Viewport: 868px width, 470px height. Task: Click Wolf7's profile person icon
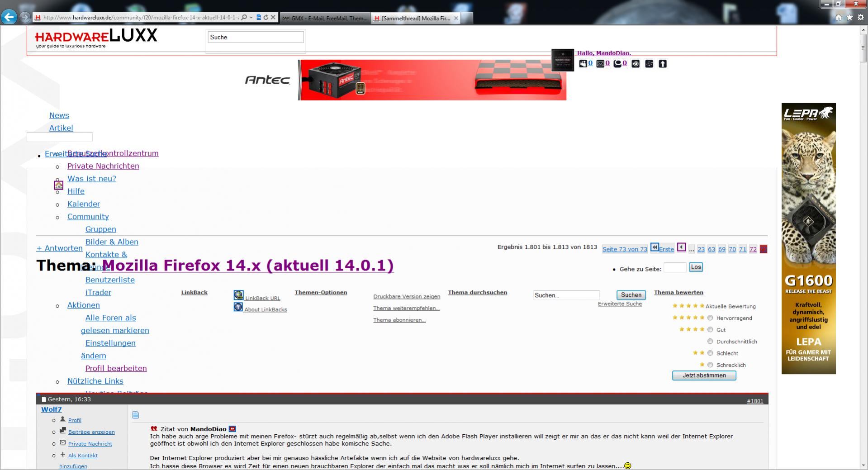(63, 419)
